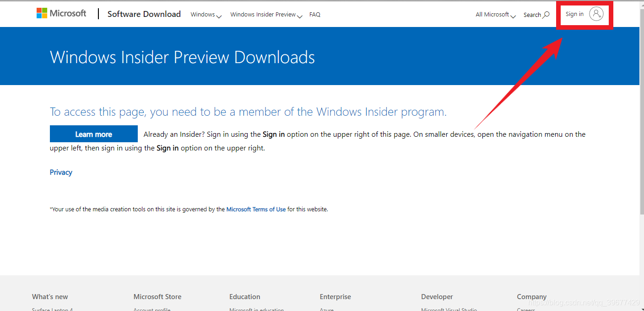Screen dimensions: 644x311
Task: Click the Education footer heading
Action: click(245, 297)
